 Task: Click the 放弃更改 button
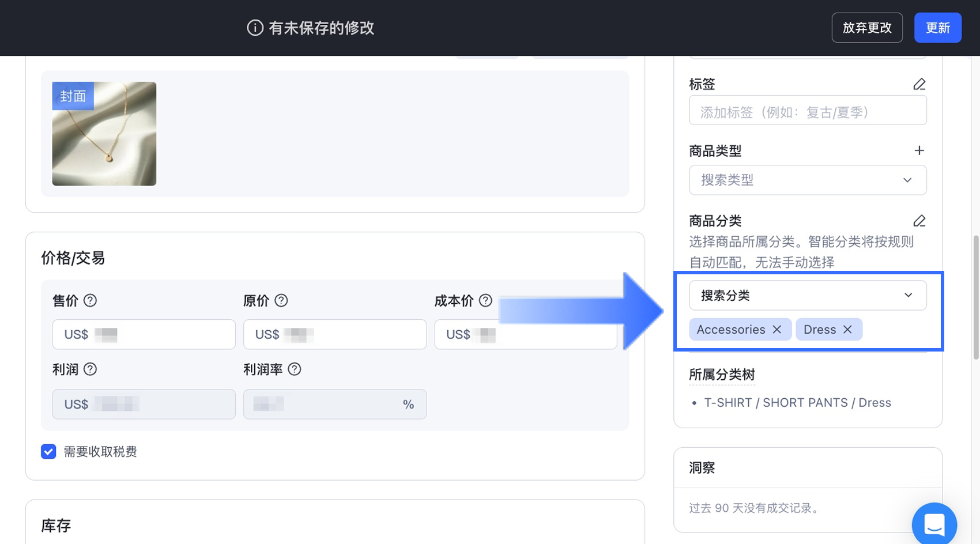pyautogui.click(x=867, y=27)
